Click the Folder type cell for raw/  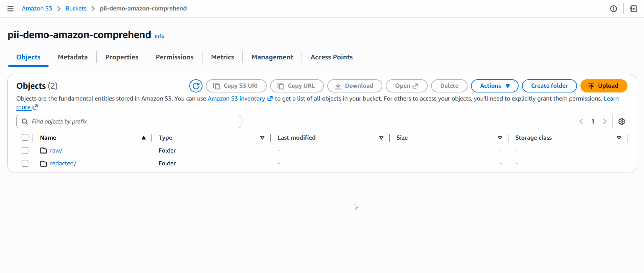tap(167, 151)
